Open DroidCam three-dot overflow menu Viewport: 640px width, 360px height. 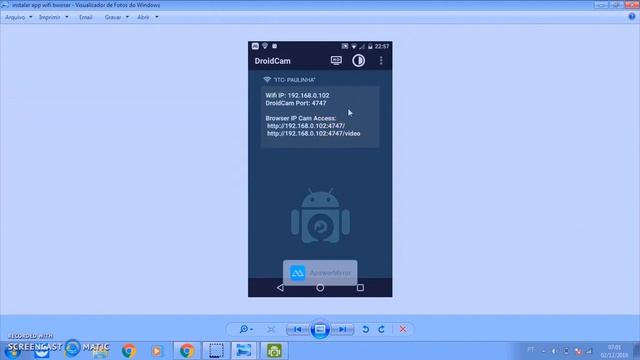tap(381, 60)
